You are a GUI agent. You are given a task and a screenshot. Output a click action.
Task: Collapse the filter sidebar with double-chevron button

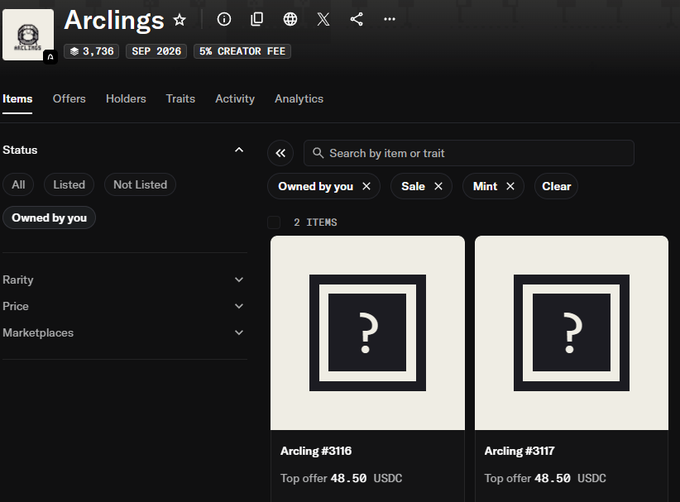pos(281,153)
